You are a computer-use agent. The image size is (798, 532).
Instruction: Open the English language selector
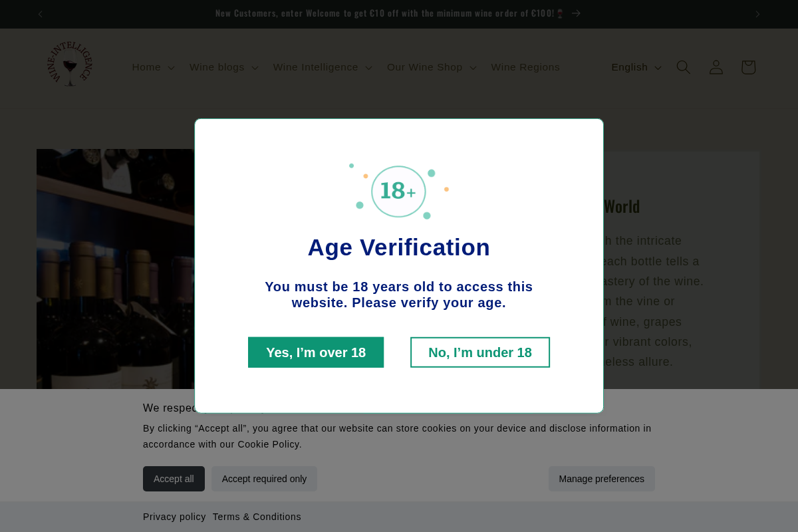(636, 67)
